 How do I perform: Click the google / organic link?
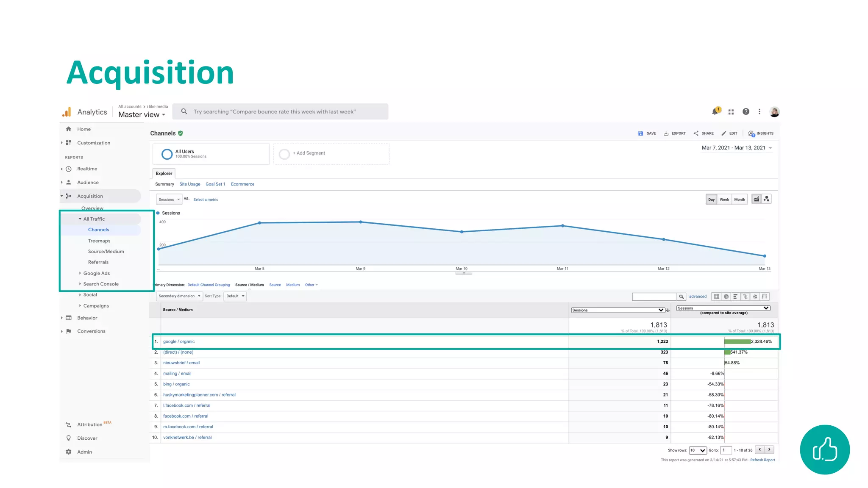coord(179,341)
